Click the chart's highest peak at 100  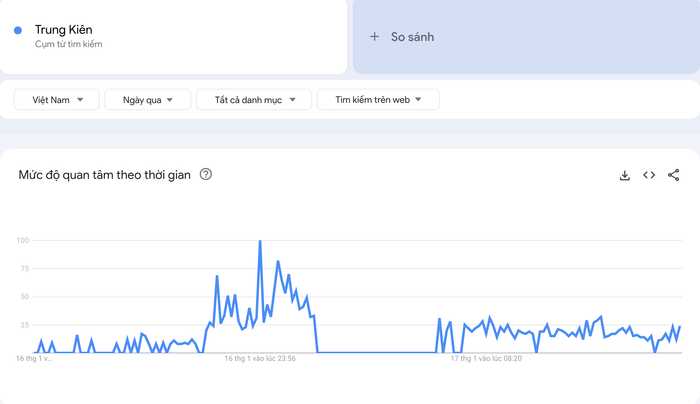pyautogui.click(x=260, y=241)
